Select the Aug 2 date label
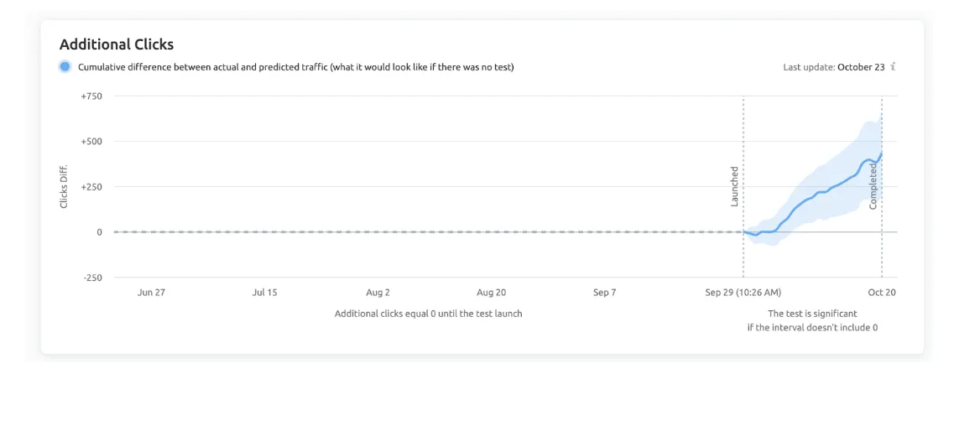The height and width of the screenshot is (426, 980). pyautogui.click(x=378, y=293)
